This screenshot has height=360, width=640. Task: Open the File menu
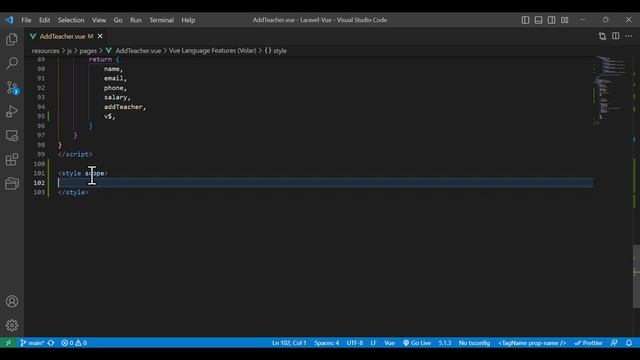tap(26, 20)
